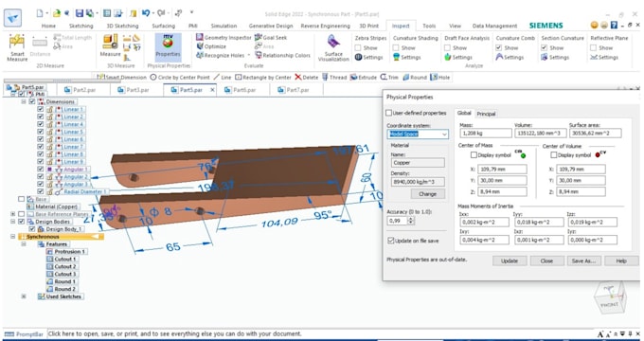Check User-defined properties box
This screenshot has height=341, width=644.
coord(389,113)
